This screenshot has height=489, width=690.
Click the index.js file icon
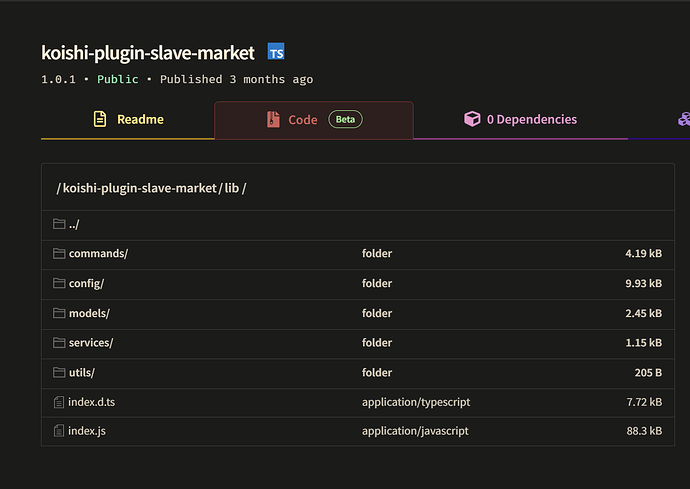[59, 431]
